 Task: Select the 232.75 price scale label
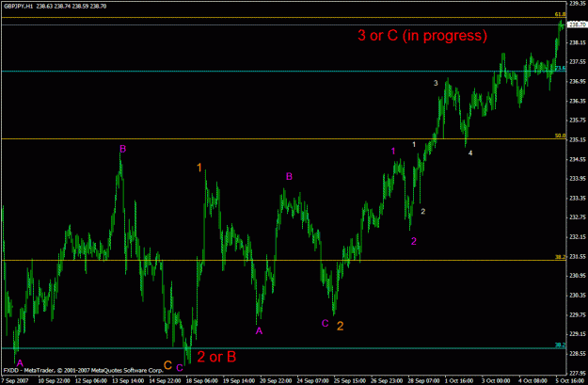pos(578,217)
